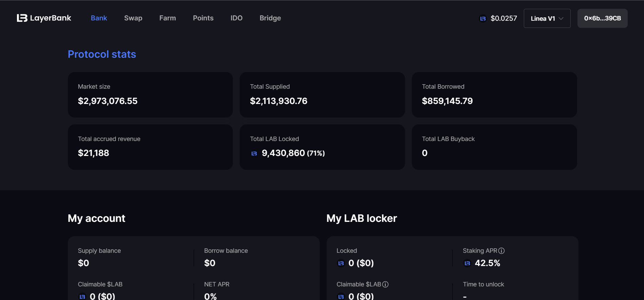The width and height of the screenshot is (644, 300).
Task: Click the Staking APR 42.5% value
Action: tap(487, 263)
